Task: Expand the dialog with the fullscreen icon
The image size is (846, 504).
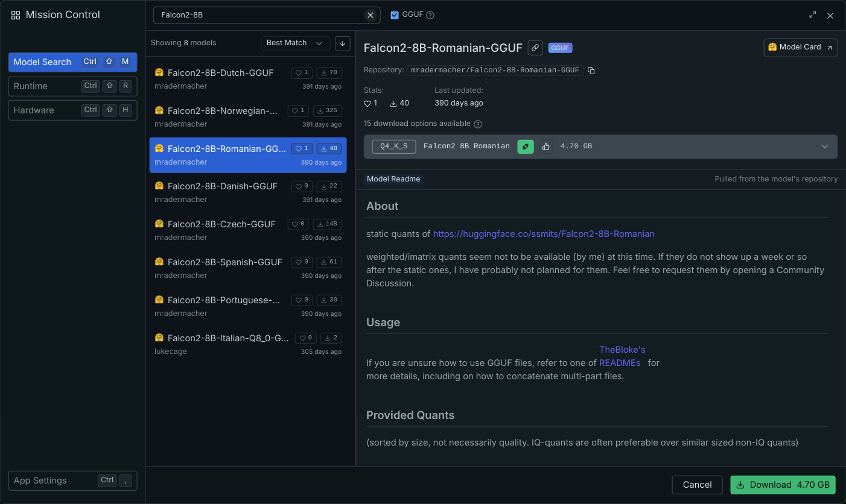Action: coord(812,15)
